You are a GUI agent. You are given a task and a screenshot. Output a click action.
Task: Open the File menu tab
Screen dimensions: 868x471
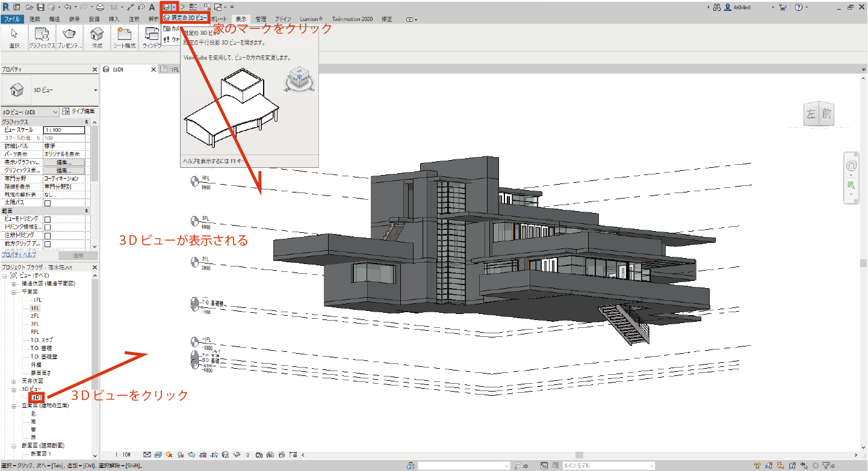pos(12,19)
